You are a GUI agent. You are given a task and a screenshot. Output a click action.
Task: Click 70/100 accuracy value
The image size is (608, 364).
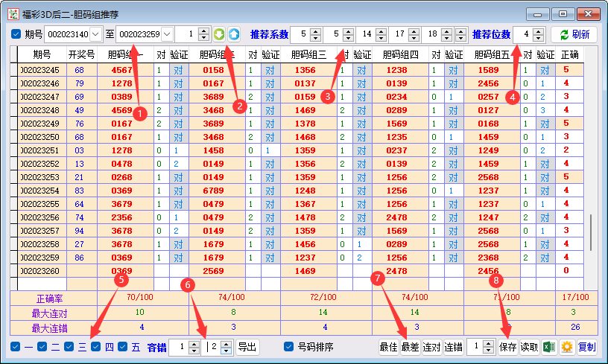(x=140, y=298)
